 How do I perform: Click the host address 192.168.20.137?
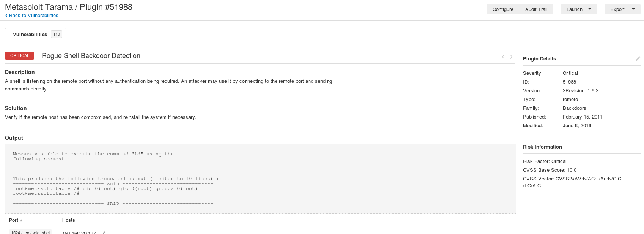79,232
